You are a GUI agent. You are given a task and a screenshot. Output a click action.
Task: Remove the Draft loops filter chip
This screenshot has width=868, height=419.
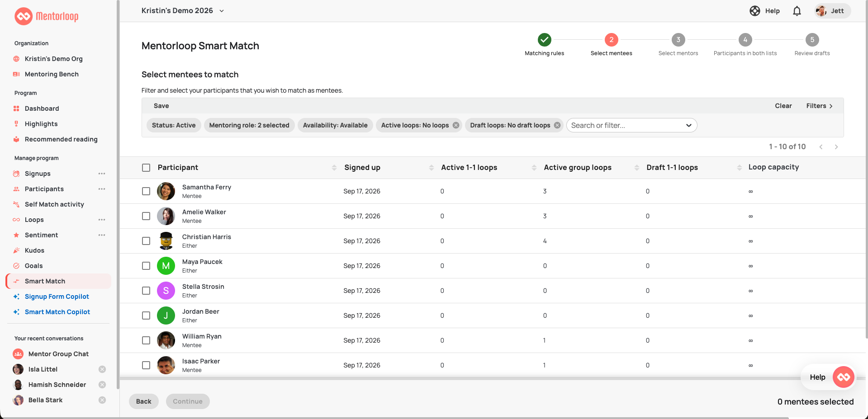557,125
